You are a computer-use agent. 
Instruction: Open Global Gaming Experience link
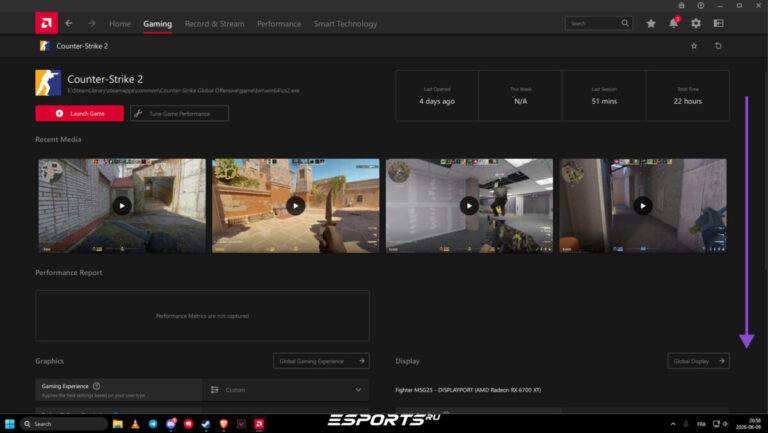[321, 361]
